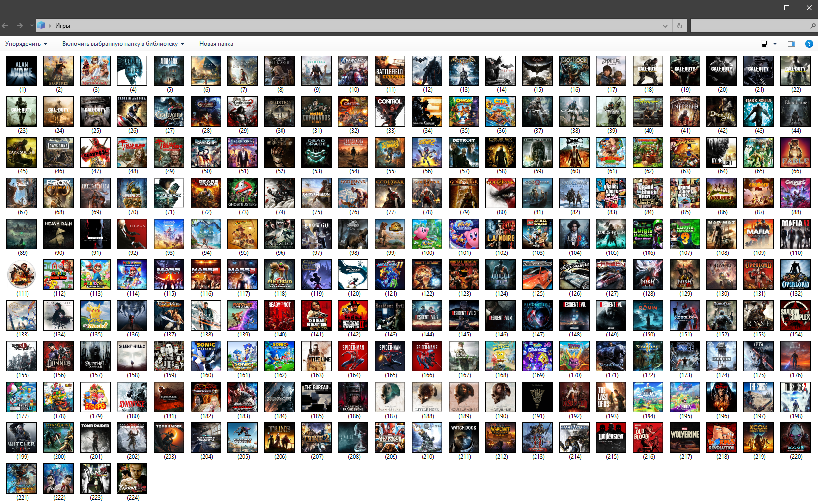Open the Alan Wake folder labeled (1)

pyautogui.click(x=22, y=71)
